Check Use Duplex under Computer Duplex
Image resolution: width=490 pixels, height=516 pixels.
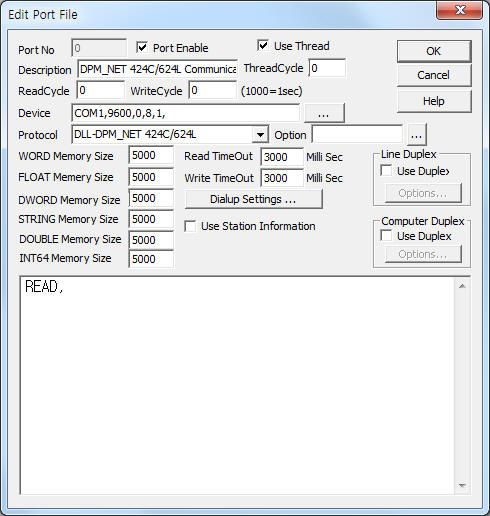coord(386,236)
